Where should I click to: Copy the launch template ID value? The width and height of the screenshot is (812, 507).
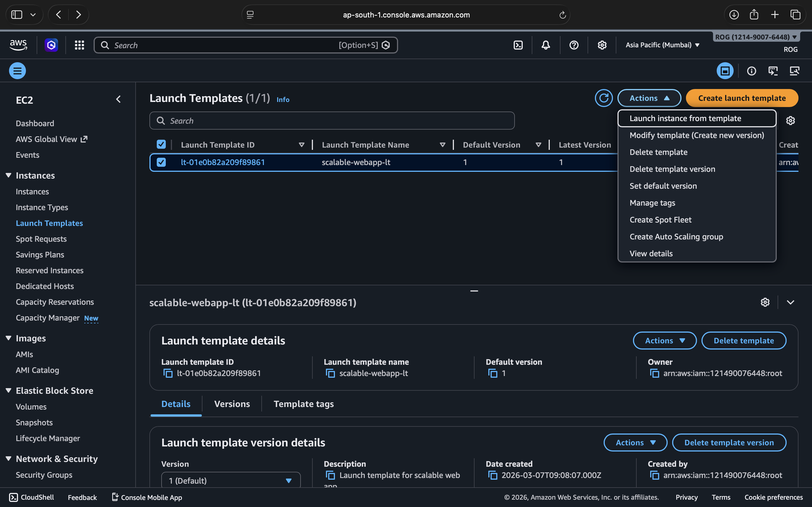point(168,373)
